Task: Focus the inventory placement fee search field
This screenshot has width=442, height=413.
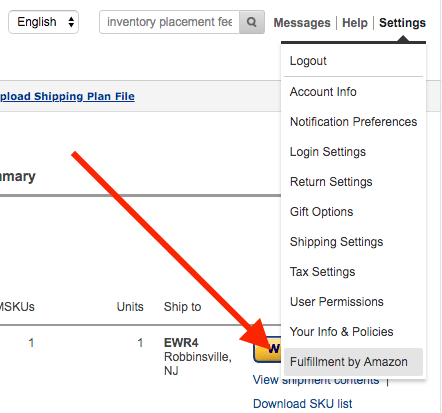Action: coord(169,22)
